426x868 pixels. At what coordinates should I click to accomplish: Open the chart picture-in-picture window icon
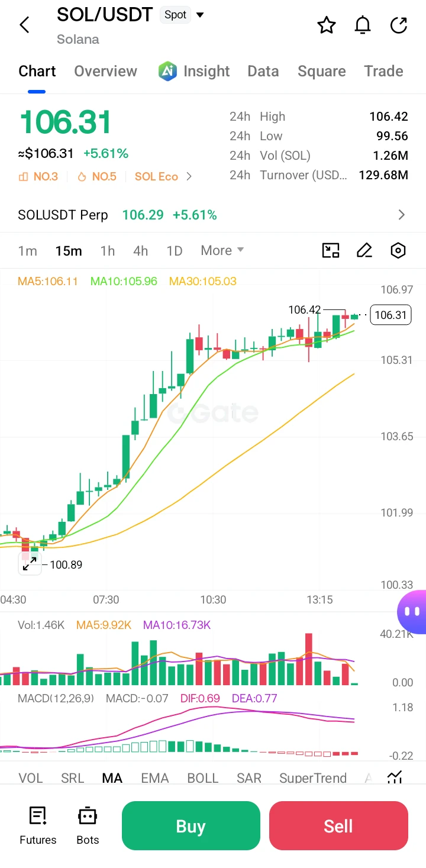coord(331,250)
